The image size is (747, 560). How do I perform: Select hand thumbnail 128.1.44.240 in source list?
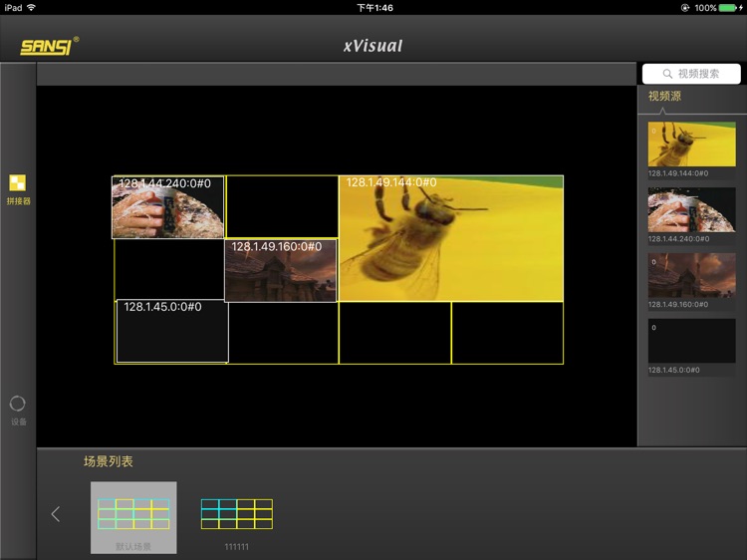pos(692,209)
